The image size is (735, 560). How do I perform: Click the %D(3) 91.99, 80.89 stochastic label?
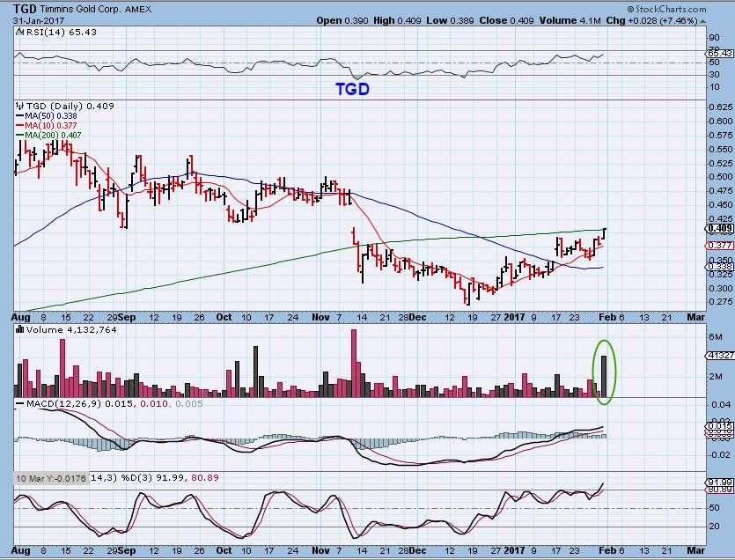click(170, 478)
